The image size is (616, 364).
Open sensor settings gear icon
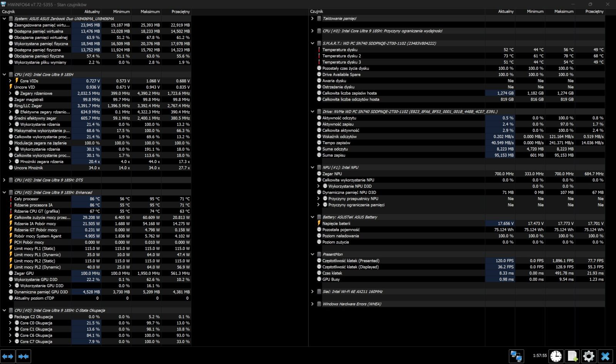click(589, 356)
